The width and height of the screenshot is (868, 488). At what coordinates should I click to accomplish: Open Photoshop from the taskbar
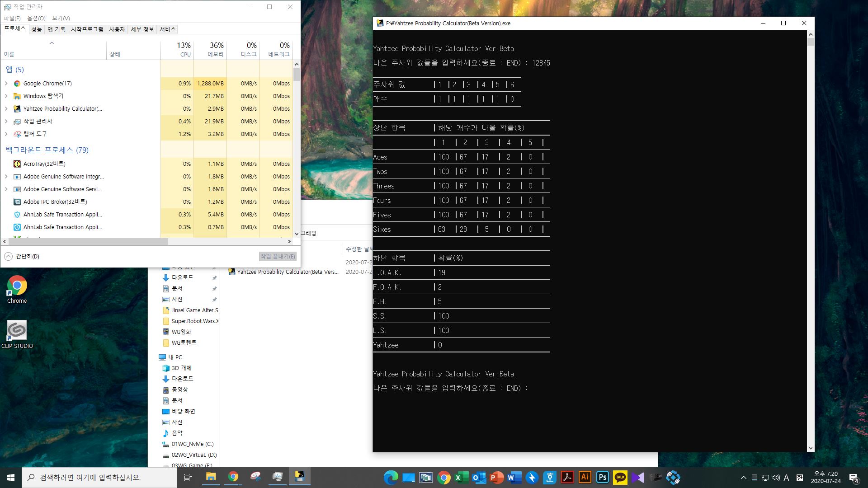pos(602,477)
